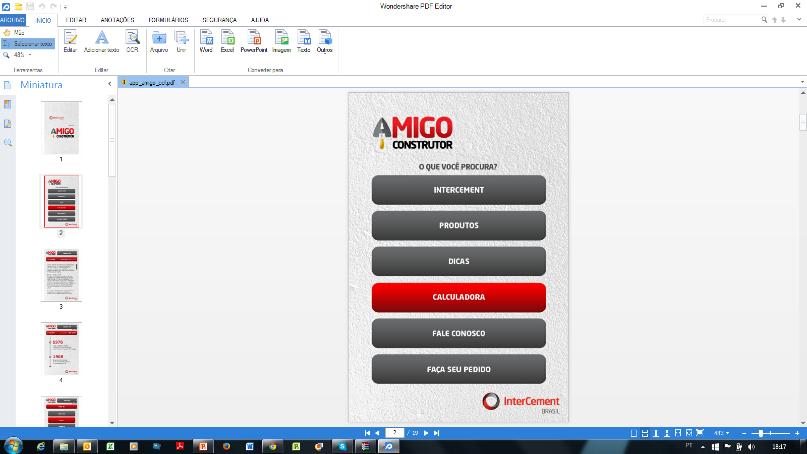Create PDF from Arquivo icon

tap(159, 41)
